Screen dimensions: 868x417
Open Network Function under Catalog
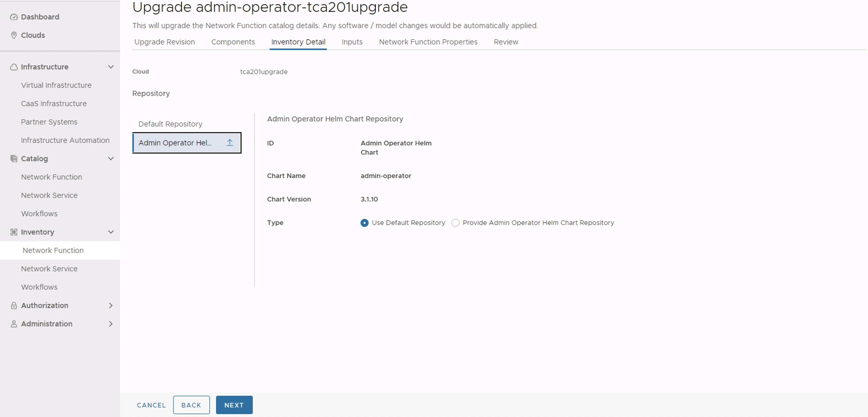point(52,177)
